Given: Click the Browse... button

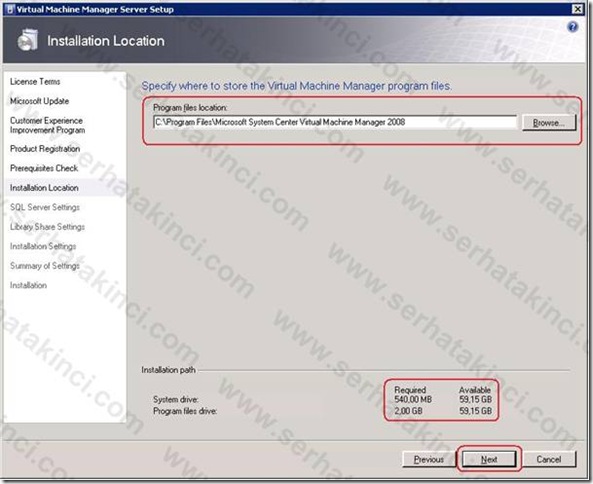Looking at the screenshot, I should [x=549, y=123].
